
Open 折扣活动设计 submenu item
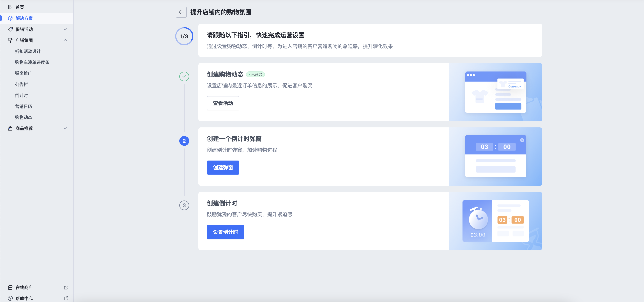click(28, 51)
